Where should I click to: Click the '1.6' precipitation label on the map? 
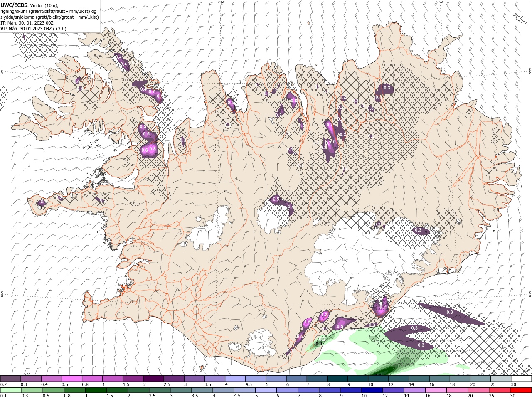click(x=308, y=322)
